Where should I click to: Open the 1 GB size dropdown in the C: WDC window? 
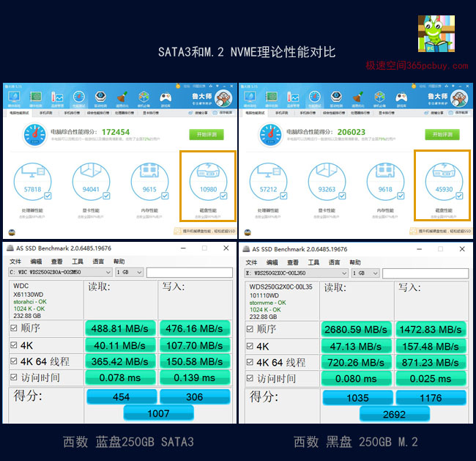tap(130, 273)
